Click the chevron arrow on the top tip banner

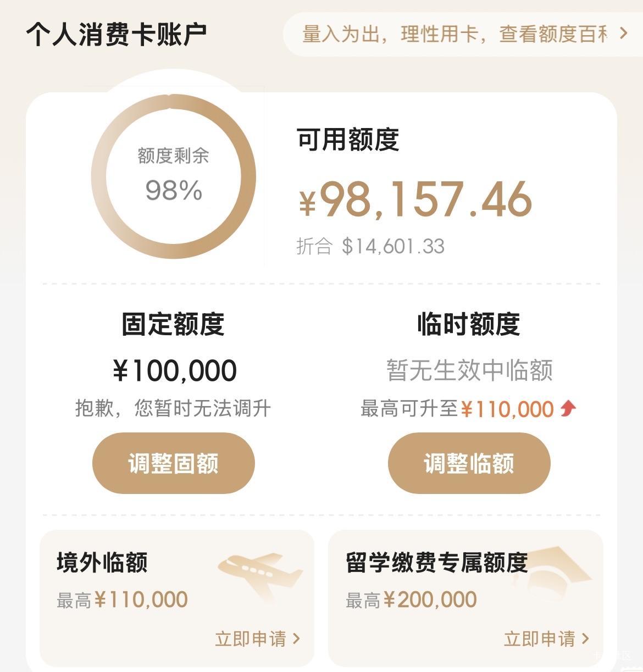623,34
